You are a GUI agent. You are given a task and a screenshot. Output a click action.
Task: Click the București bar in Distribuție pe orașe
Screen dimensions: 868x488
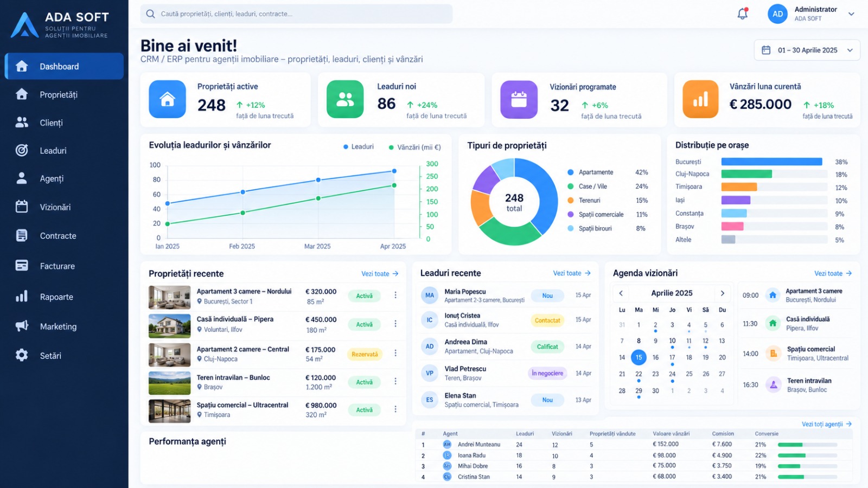[771, 162]
